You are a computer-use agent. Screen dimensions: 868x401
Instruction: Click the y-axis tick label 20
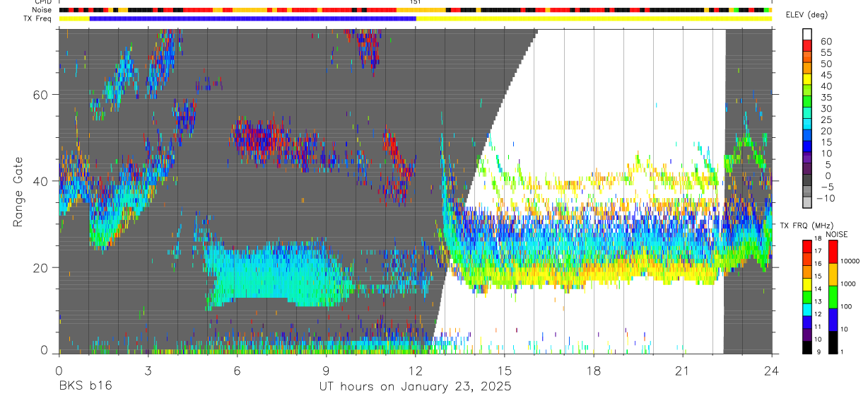40,268
